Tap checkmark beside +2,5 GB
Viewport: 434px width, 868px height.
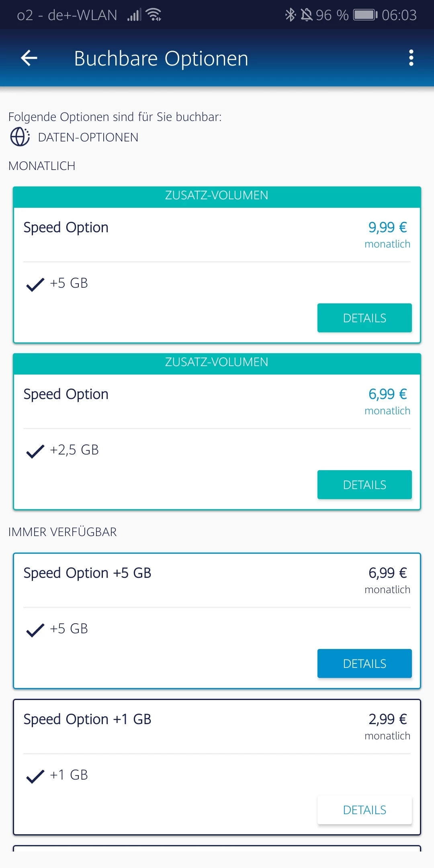point(35,451)
